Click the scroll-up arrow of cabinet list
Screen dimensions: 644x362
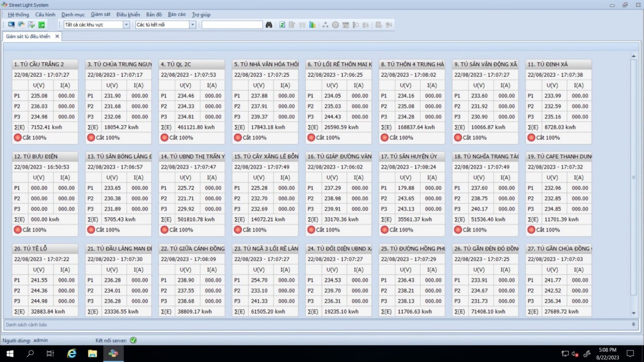click(633, 56)
